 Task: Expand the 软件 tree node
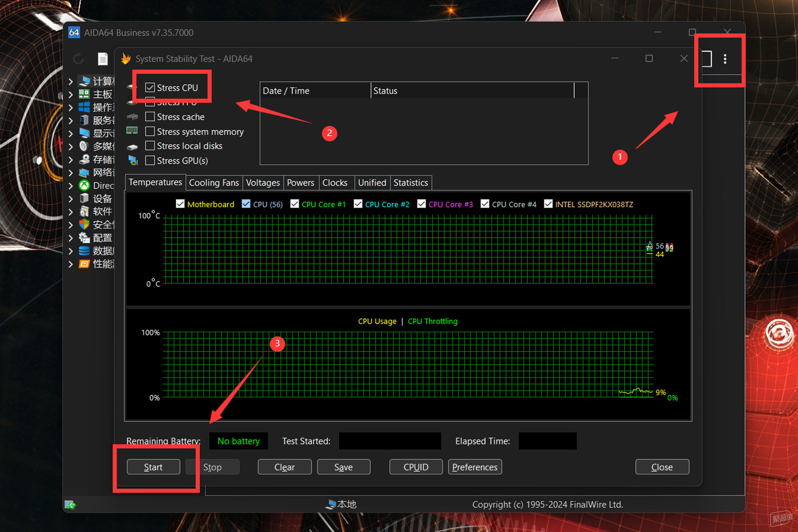[x=71, y=212]
